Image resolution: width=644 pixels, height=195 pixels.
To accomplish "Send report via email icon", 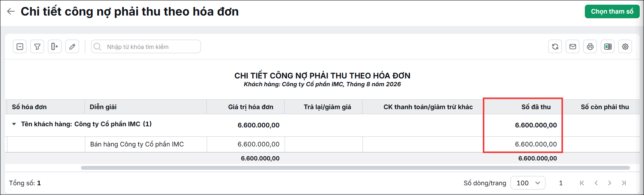I will [573, 47].
